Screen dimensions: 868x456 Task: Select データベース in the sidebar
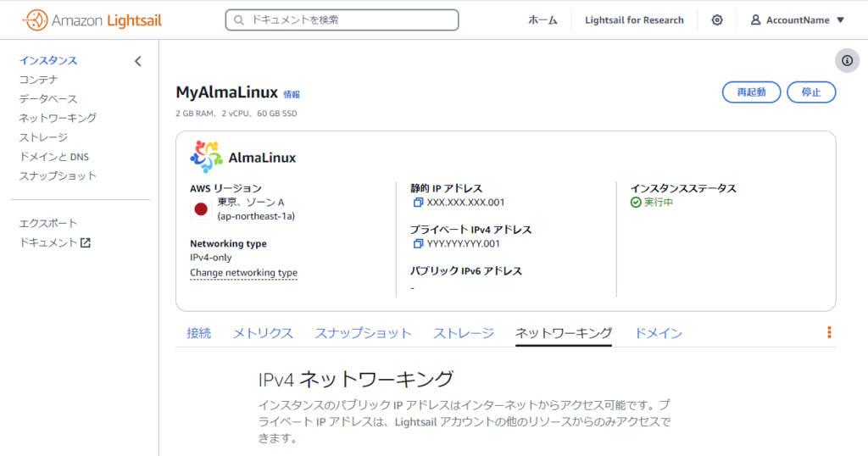(48, 99)
